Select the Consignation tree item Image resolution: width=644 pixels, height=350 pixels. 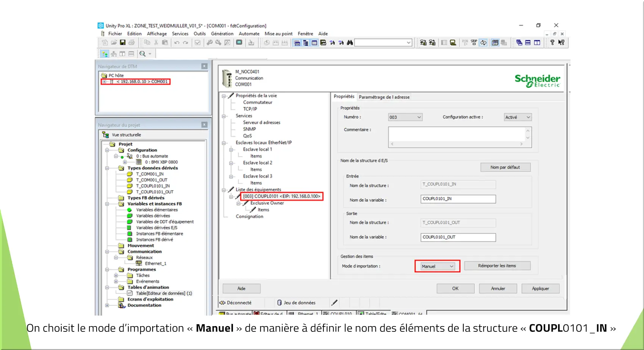249,217
